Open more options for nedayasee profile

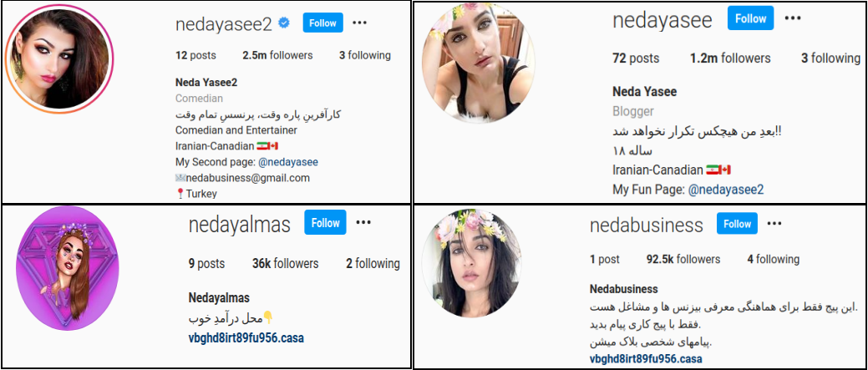(x=793, y=18)
